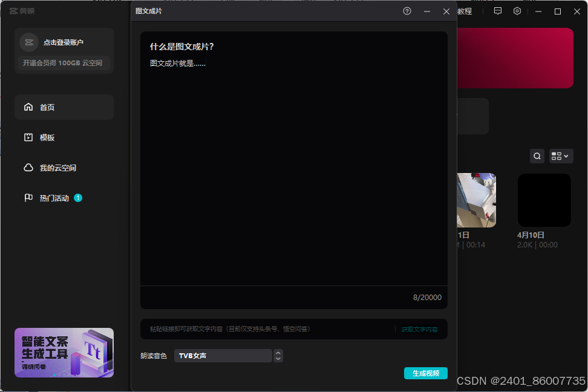Click the character count 8/20000

point(427,298)
